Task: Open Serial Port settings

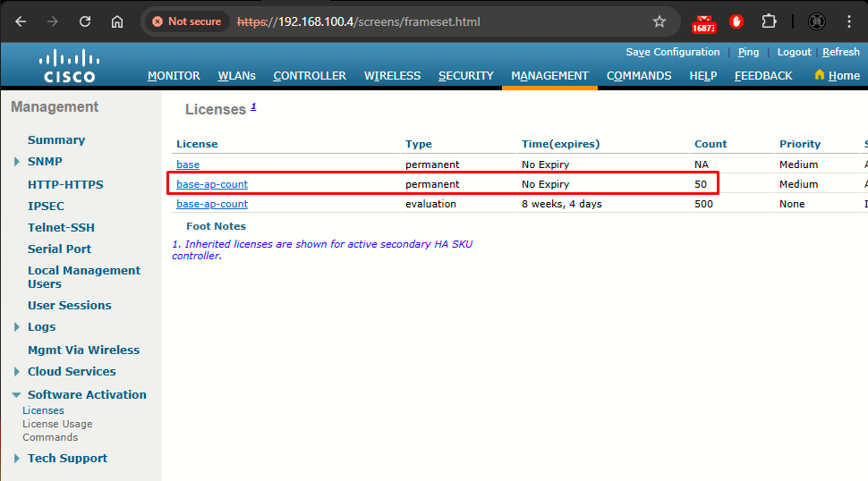Action: click(x=59, y=249)
